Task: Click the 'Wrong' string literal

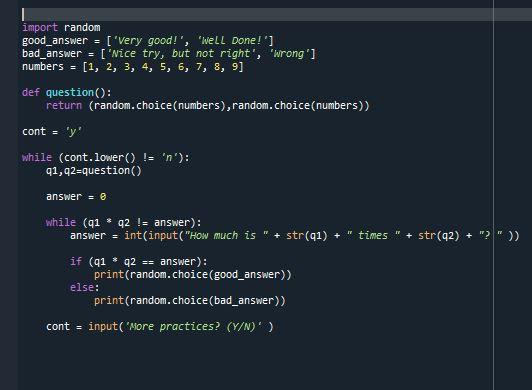Action: (x=289, y=54)
